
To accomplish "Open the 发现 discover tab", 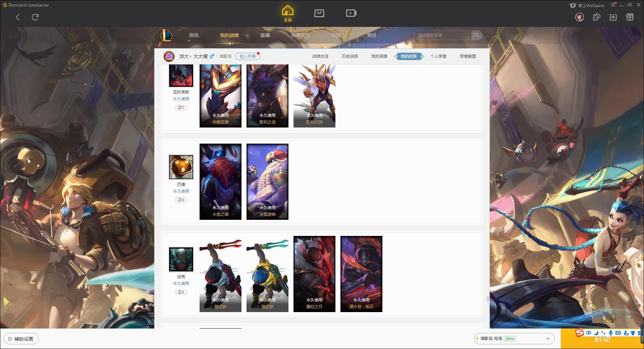I will [x=336, y=35].
